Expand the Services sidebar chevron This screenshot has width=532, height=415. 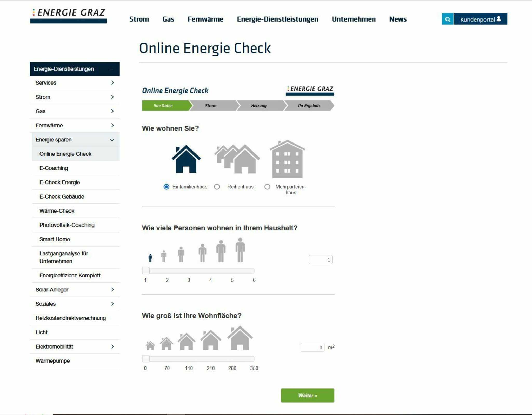coord(112,83)
